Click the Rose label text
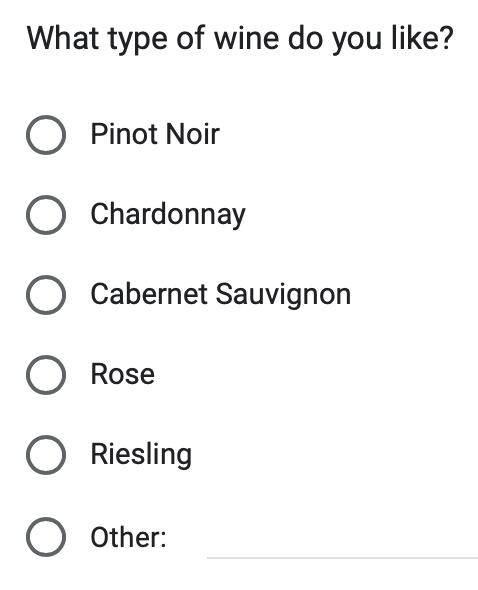The width and height of the screenshot is (478, 590). [x=123, y=374]
